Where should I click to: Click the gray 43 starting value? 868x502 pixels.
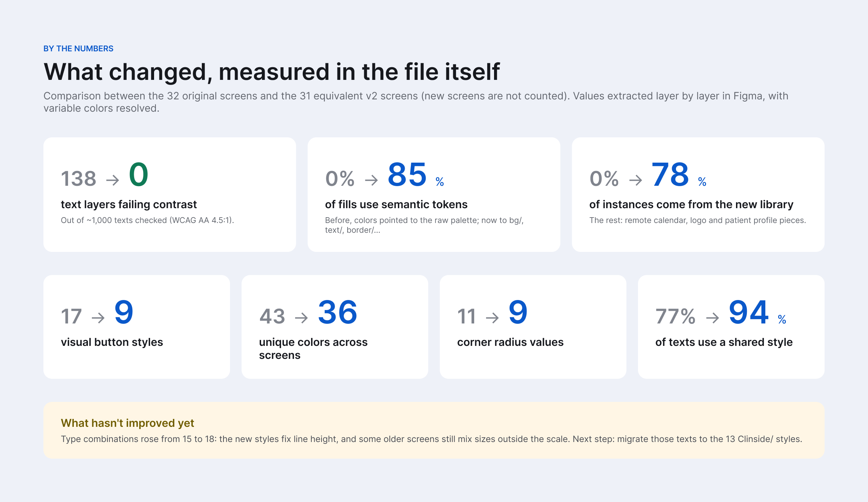[x=272, y=316]
